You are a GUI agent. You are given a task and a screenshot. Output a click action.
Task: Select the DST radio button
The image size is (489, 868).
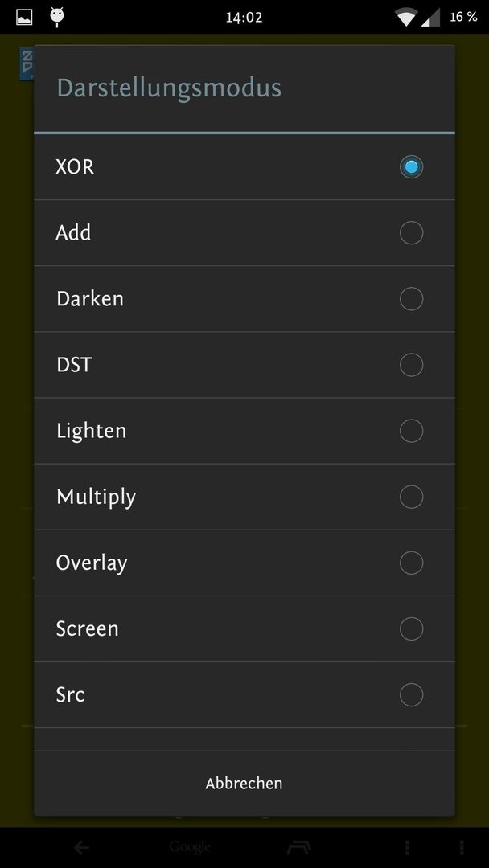(x=412, y=365)
